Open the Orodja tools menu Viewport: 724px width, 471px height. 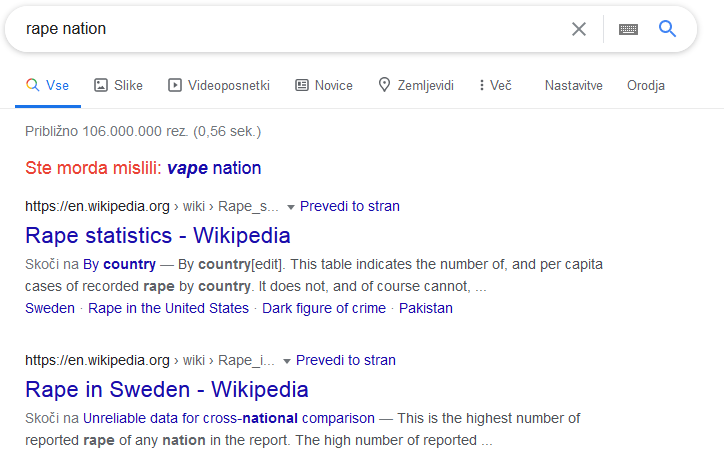pos(646,85)
